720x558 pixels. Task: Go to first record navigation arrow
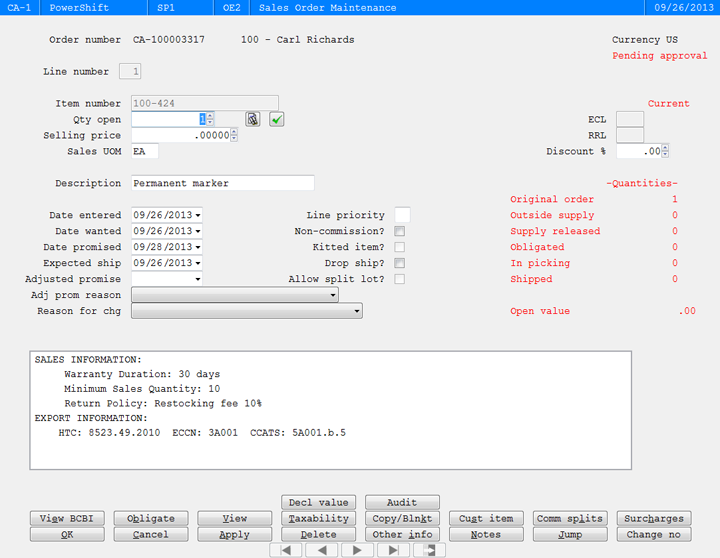(286, 550)
